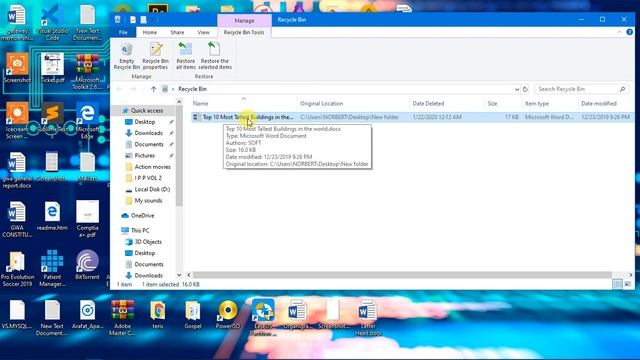Select Letter Head.docx desktop file
Viewport: 640px width, 360px height.
pos(368,318)
